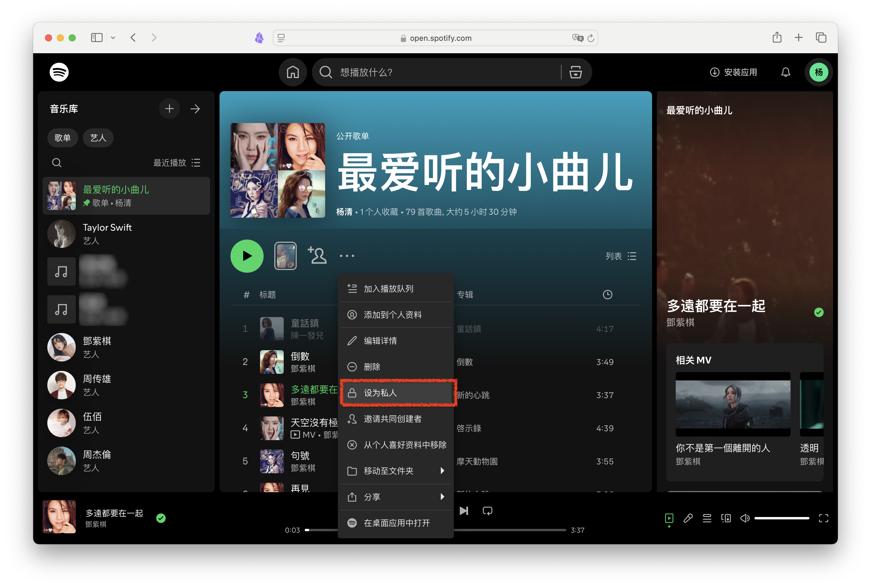
Task: Open the 列表 view mode dropdown
Action: click(621, 256)
